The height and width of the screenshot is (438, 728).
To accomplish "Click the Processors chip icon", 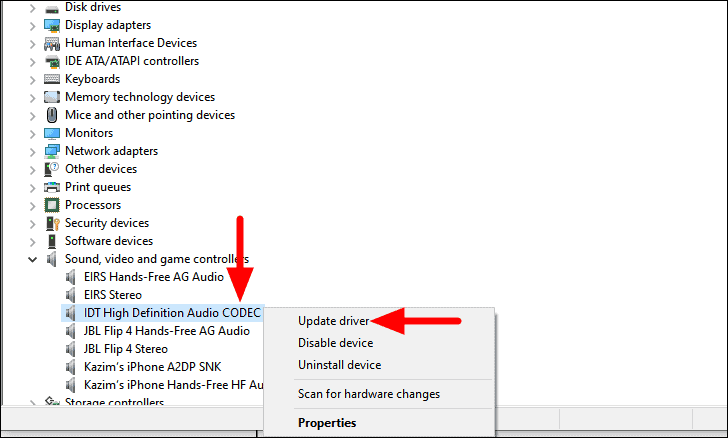I will pos(52,205).
